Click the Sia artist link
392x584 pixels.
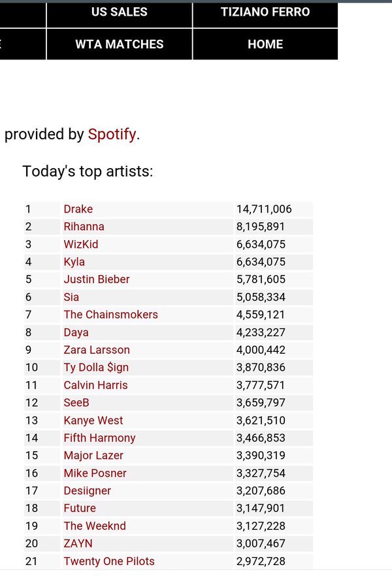(x=71, y=297)
